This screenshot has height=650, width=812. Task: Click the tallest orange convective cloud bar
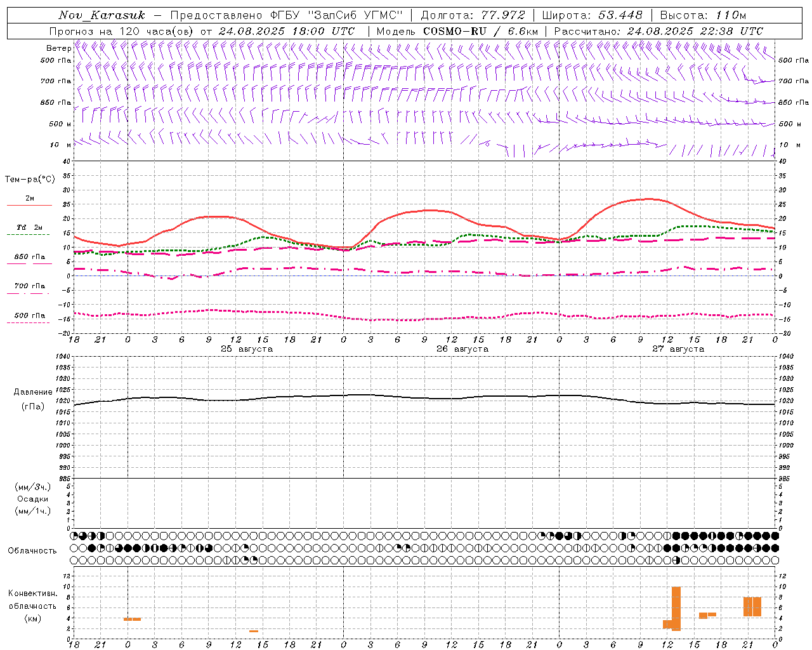point(676,608)
